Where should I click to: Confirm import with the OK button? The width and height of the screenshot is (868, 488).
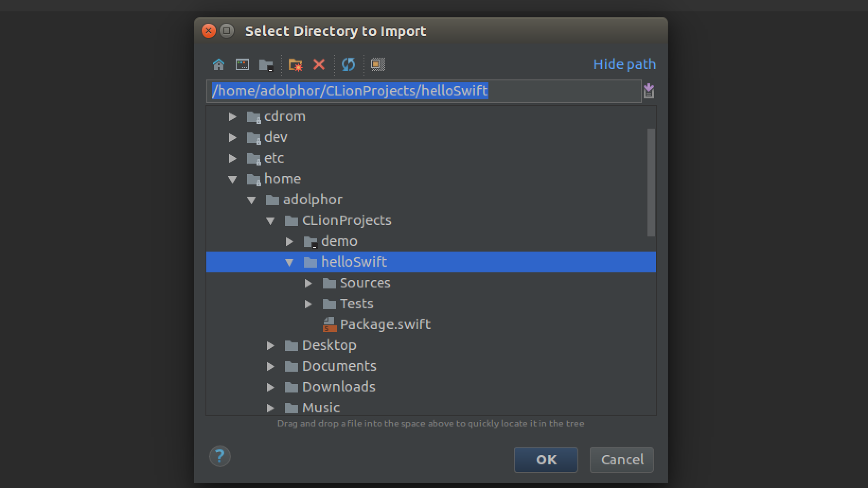546,460
